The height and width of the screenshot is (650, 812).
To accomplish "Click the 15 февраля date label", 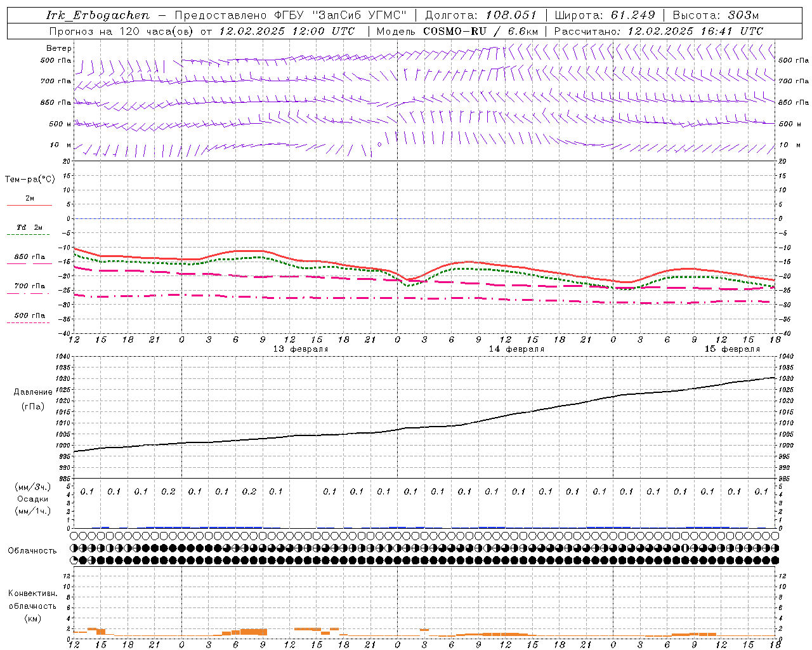I will (732, 349).
